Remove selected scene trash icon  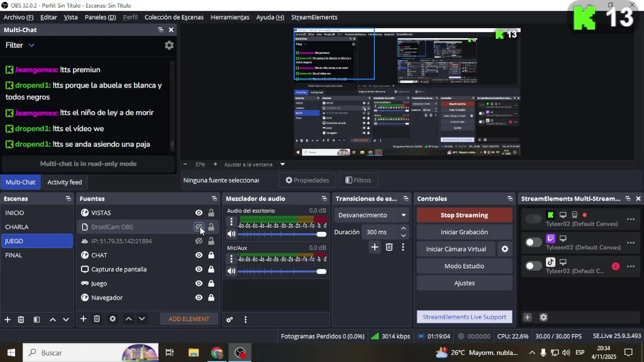(x=21, y=319)
